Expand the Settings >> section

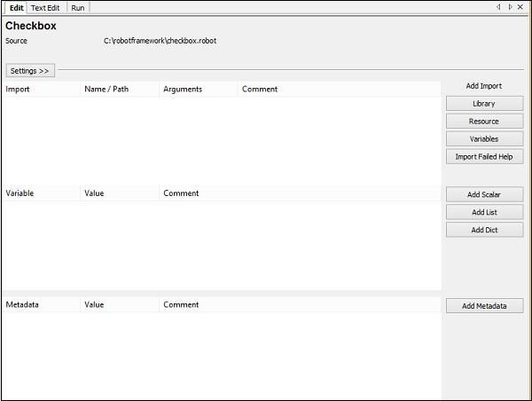[30, 71]
